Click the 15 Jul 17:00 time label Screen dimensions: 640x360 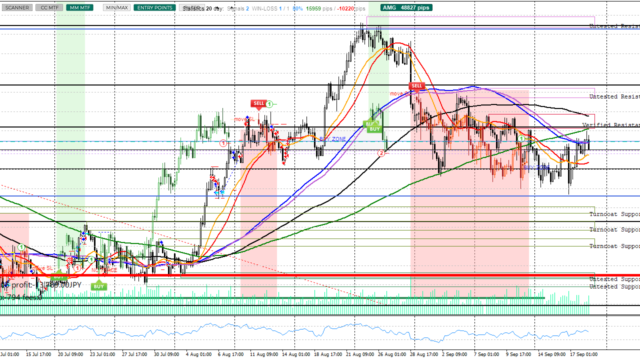39,354
